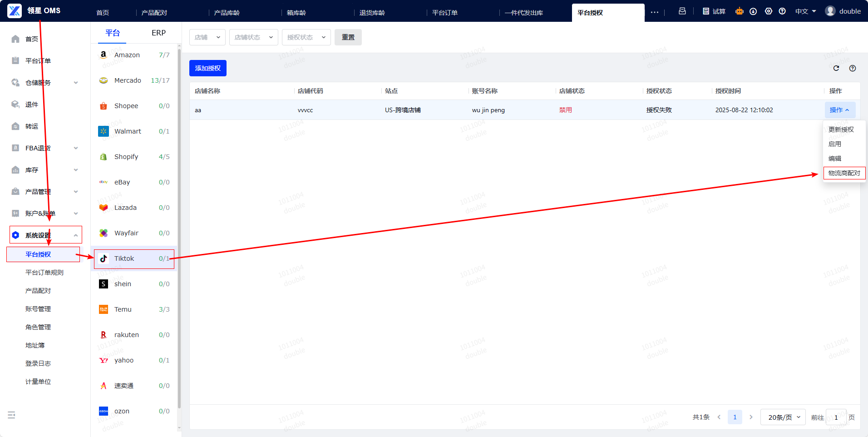Click the help question mark in header
Viewport: 868px width, 437px height.
point(782,11)
